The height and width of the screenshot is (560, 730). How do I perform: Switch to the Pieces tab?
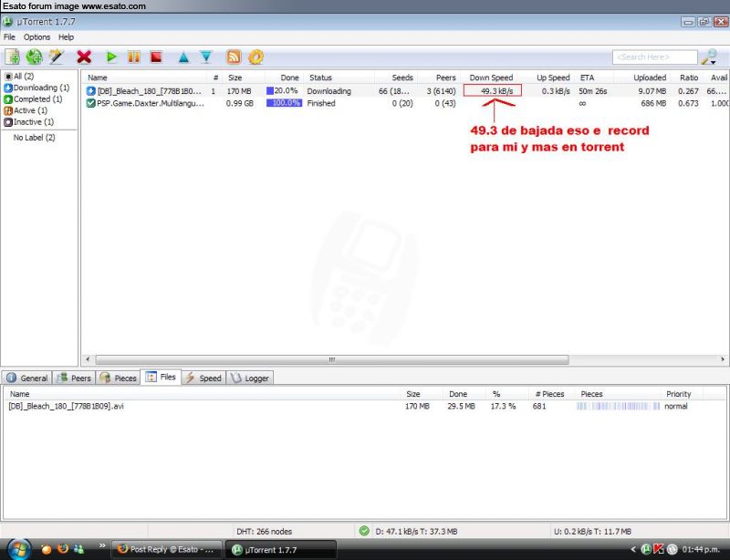(118, 378)
